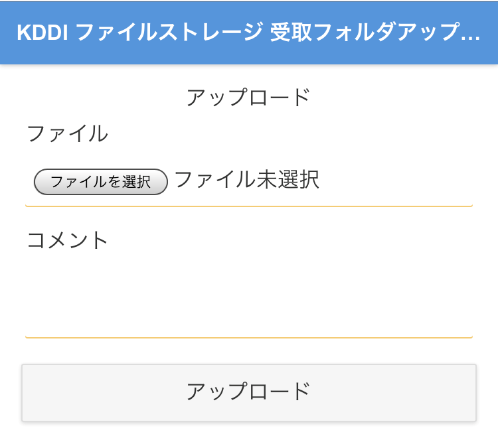The height and width of the screenshot is (448, 498).
Task: Click the ファイル field label
Action: 67,133
